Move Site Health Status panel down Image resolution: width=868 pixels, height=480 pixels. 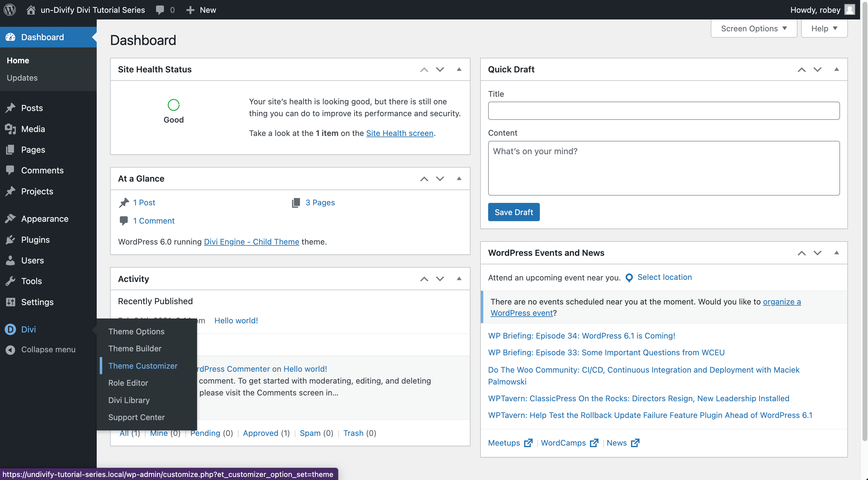[x=440, y=69]
